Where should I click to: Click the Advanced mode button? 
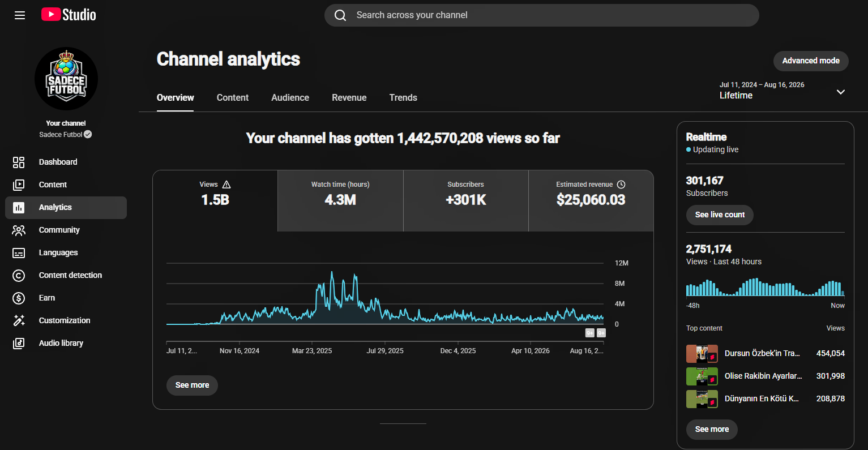tap(811, 61)
